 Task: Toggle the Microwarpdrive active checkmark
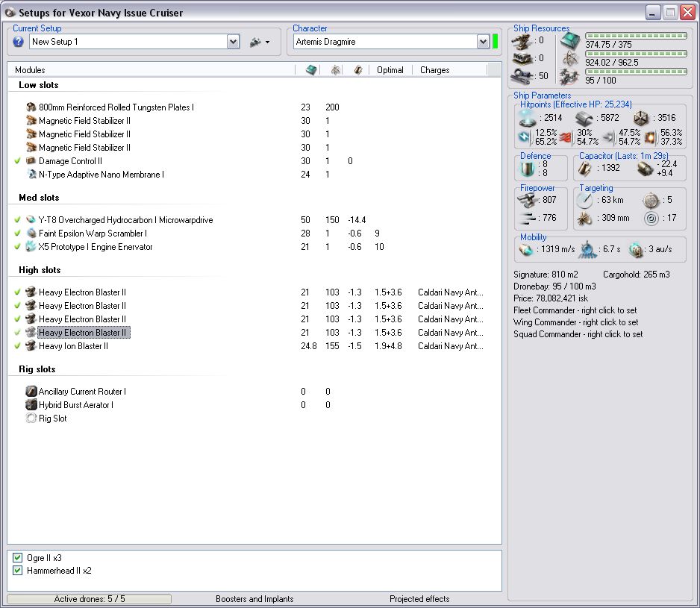point(17,220)
